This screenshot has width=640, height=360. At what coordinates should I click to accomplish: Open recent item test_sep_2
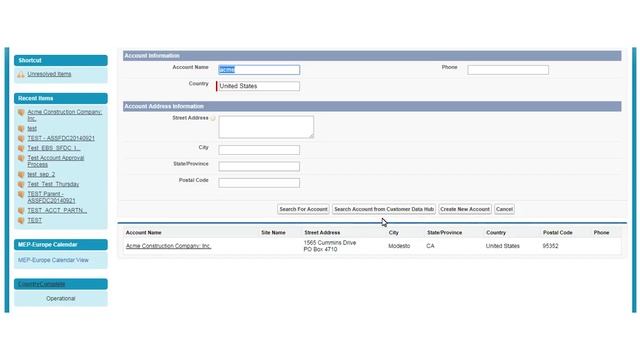(41, 174)
